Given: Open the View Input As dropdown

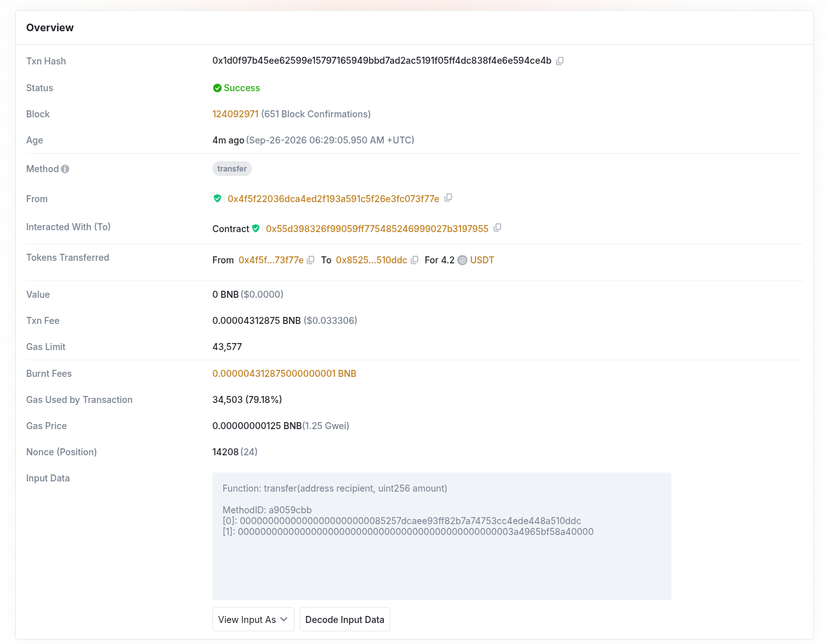Looking at the screenshot, I should coord(253,619).
